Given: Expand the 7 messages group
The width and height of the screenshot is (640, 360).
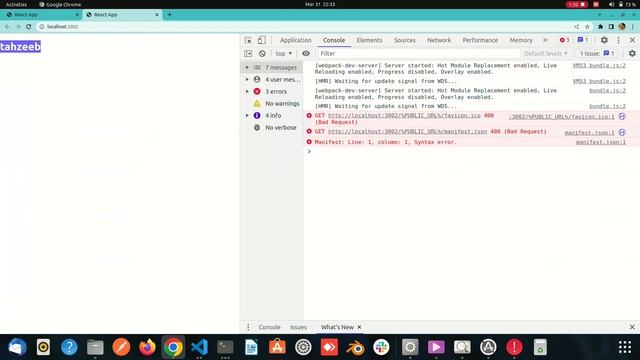Looking at the screenshot, I should pyautogui.click(x=247, y=67).
